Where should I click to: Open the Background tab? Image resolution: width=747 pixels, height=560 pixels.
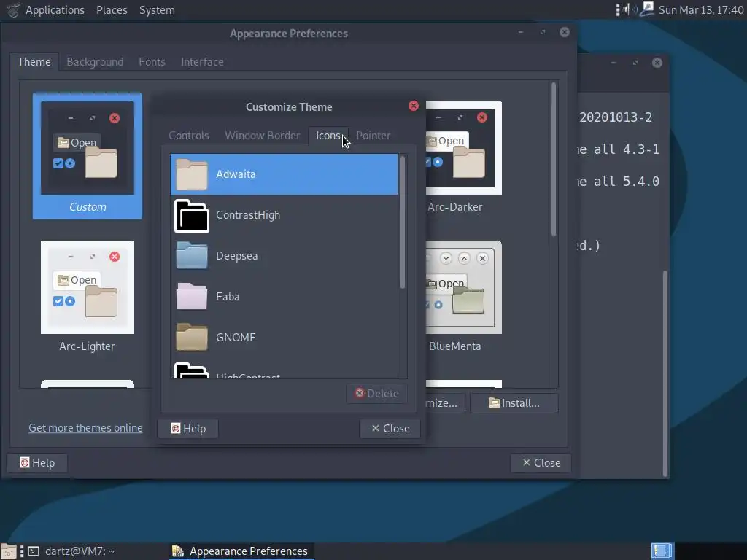click(95, 62)
